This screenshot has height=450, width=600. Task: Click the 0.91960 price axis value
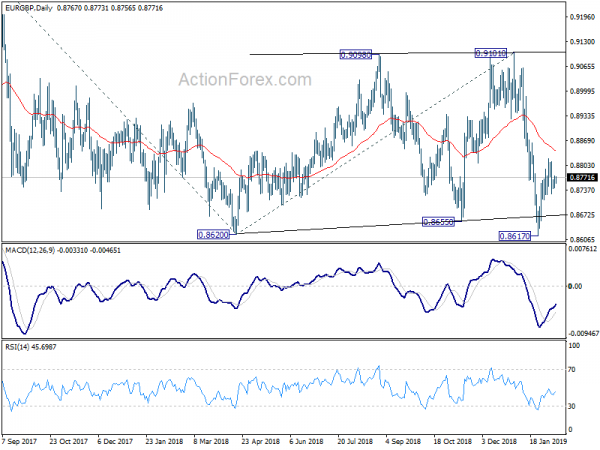[x=582, y=17]
